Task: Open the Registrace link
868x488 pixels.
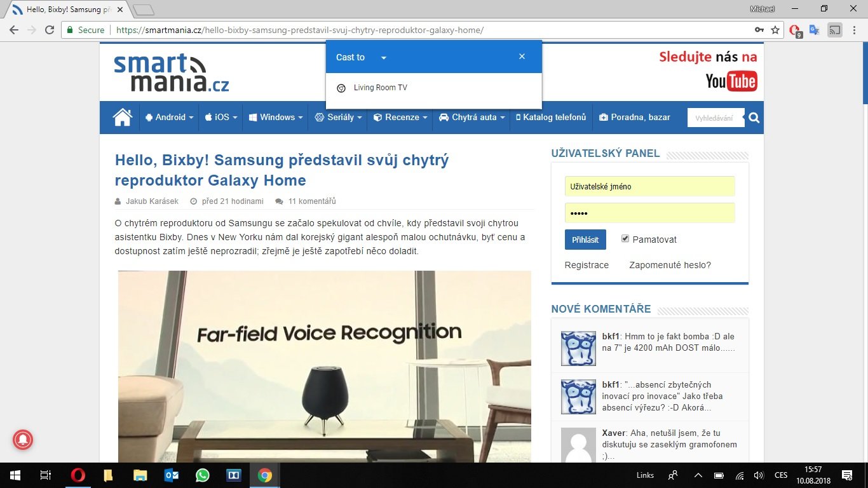Action: 587,265
